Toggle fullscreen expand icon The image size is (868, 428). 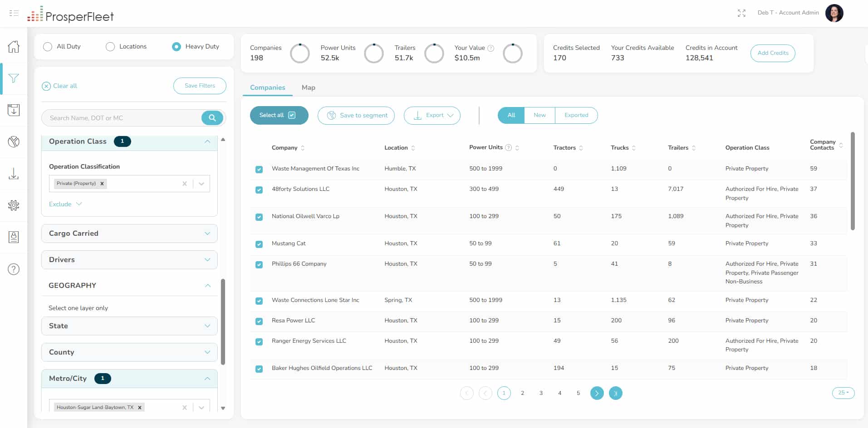tap(741, 13)
